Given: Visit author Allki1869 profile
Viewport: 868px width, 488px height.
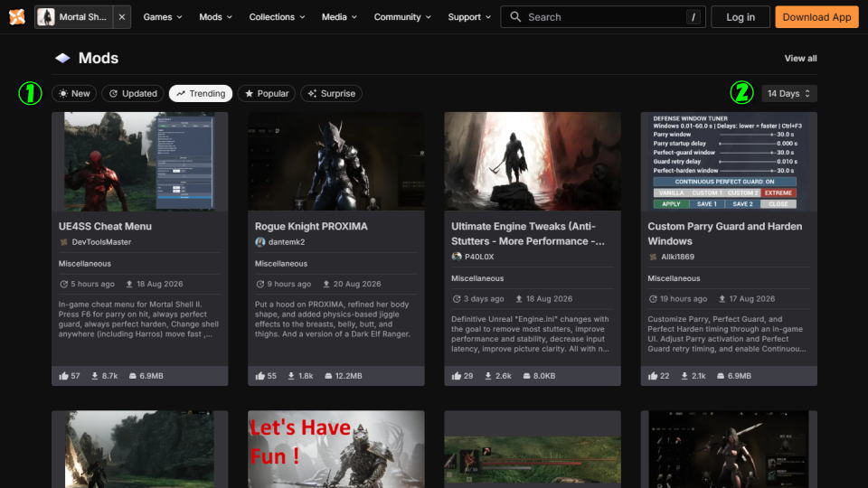Looking at the screenshot, I should 677,257.
